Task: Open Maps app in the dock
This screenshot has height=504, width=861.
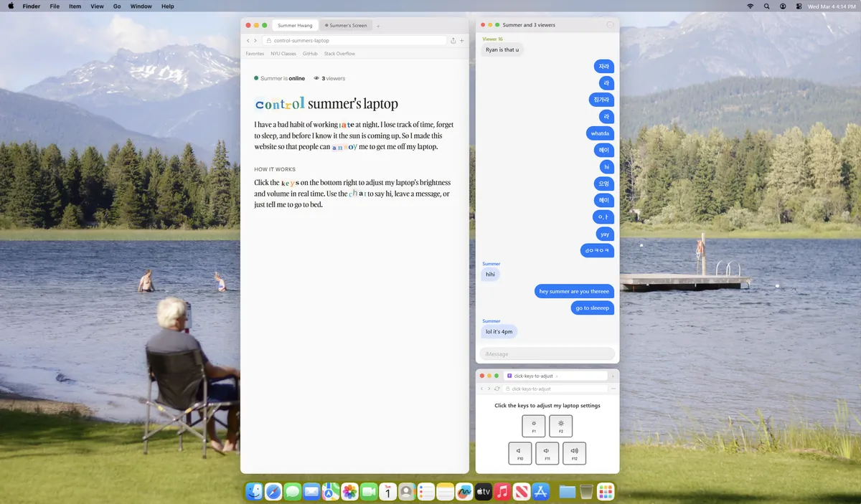Action: pos(330,491)
